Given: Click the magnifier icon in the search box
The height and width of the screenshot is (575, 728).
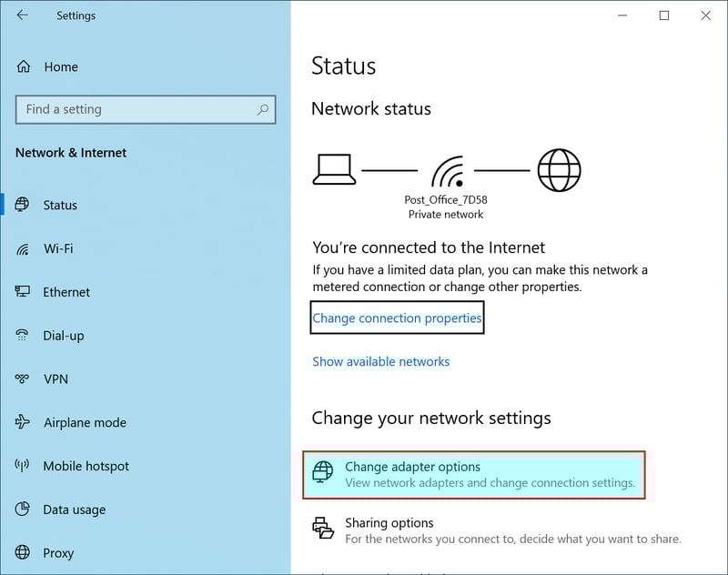Looking at the screenshot, I should coord(263,109).
